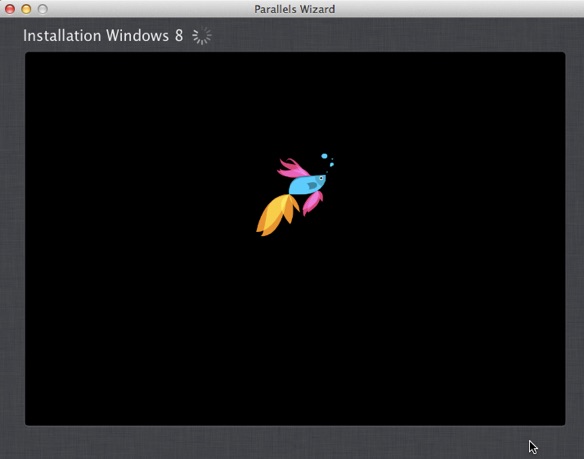Click an empty area of the title bar
This screenshot has width=584, height=459.
pyautogui.click(x=447, y=9)
